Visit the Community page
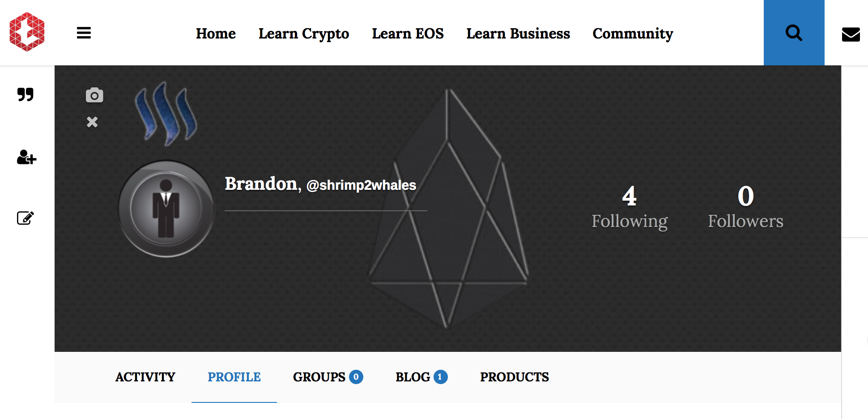This screenshot has width=868, height=419. 632,34
